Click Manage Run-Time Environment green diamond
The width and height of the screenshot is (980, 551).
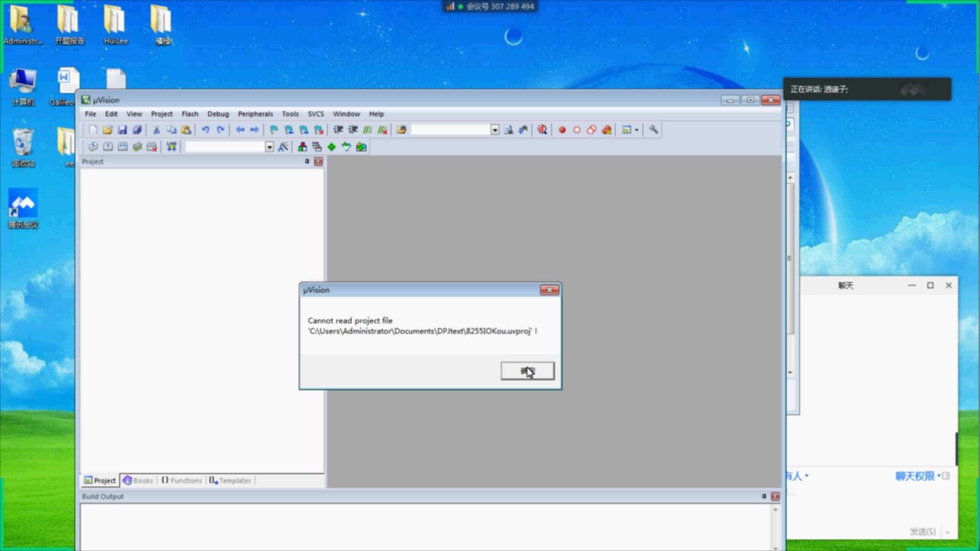coord(332,147)
